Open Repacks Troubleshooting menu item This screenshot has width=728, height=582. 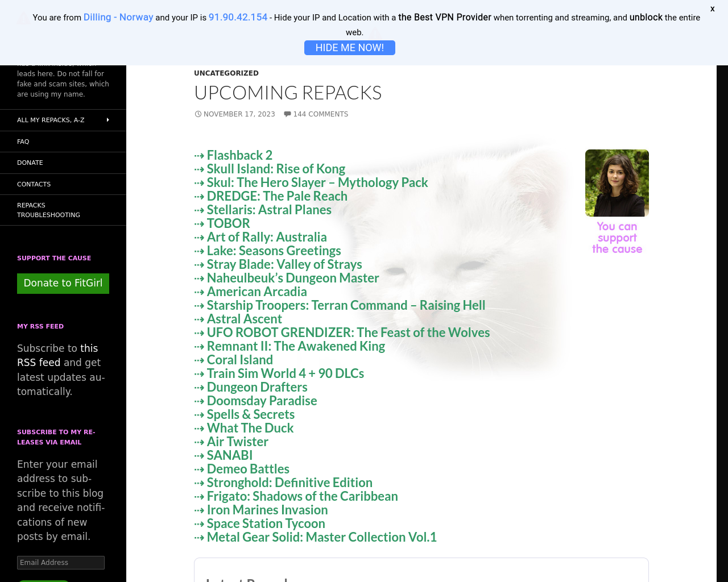[x=63, y=210]
